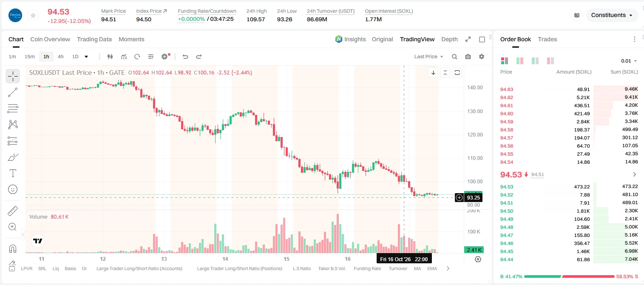The width and height of the screenshot is (644, 285).
Task: Activate the zoom-in magnifier tool
Action: [x=13, y=227]
